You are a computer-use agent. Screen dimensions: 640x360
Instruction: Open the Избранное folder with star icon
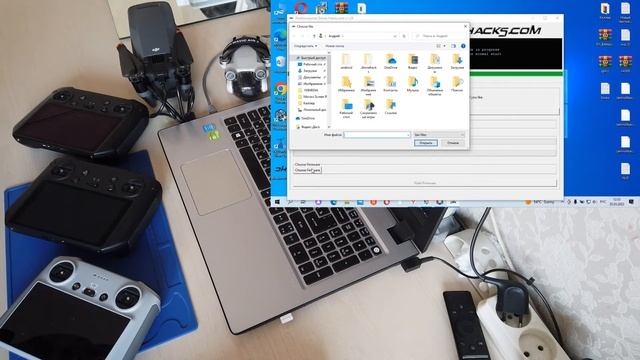(346, 84)
